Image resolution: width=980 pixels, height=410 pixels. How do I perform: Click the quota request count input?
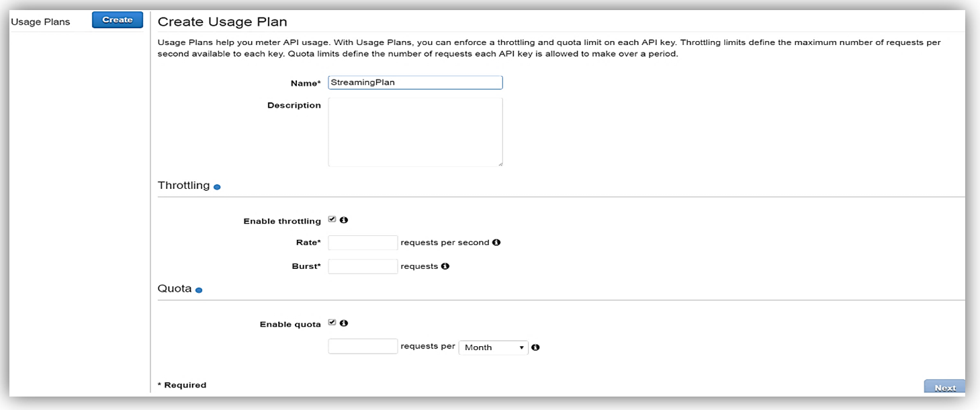363,347
